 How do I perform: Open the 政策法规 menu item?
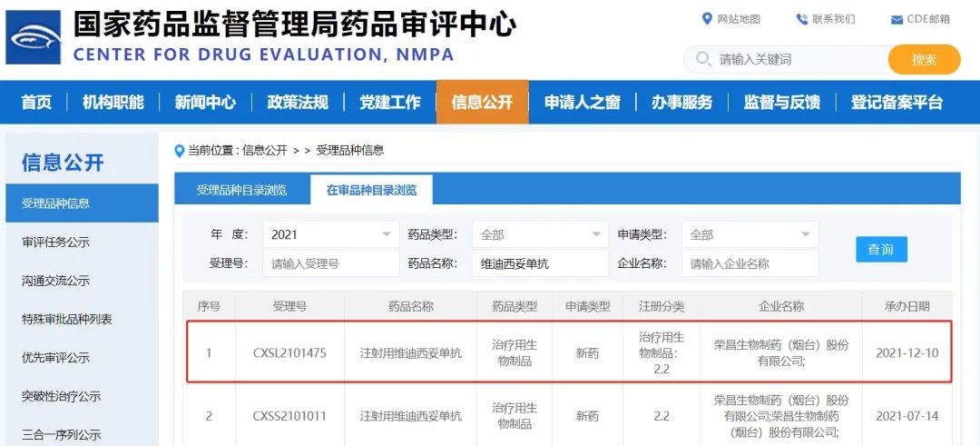298,102
